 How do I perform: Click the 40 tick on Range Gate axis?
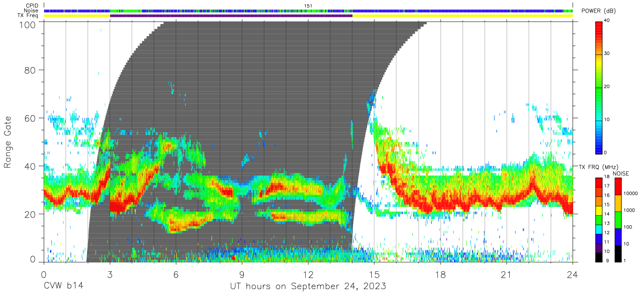pyautogui.click(x=31, y=166)
